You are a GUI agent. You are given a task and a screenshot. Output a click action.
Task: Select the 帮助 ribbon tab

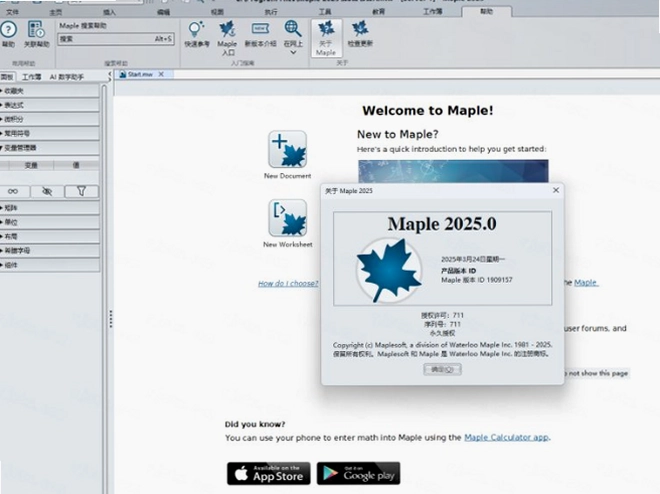click(x=487, y=11)
